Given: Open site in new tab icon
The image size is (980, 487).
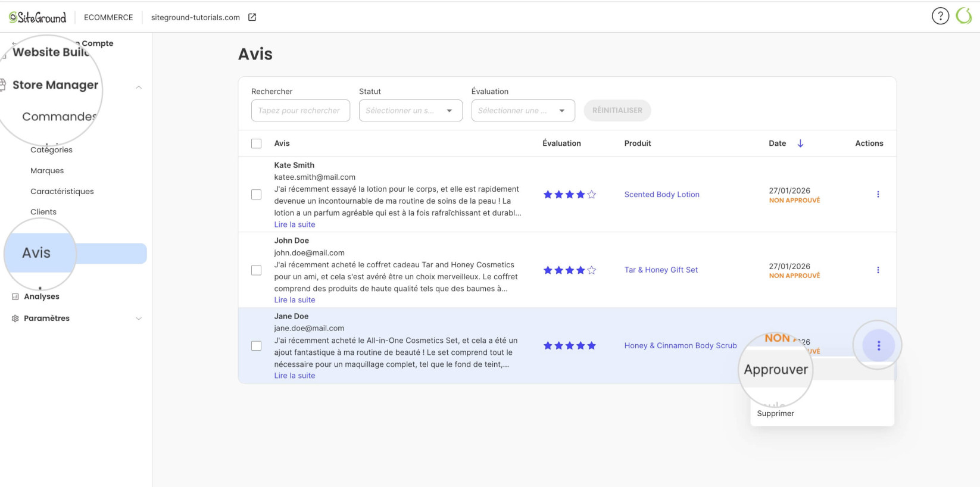Looking at the screenshot, I should [x=252, y=17].
